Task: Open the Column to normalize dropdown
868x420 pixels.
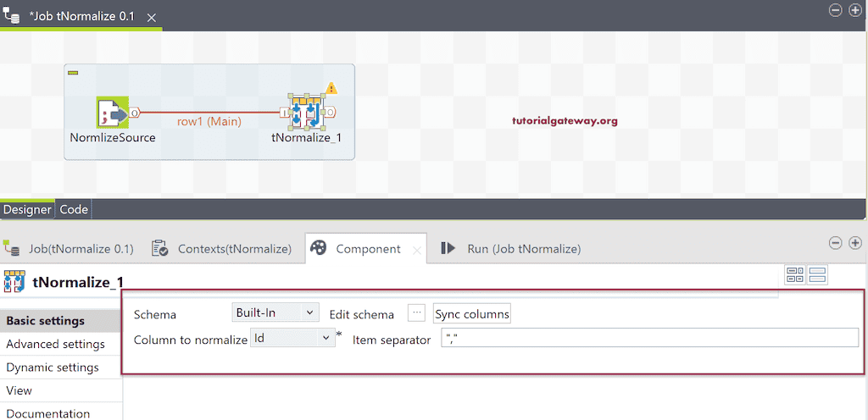Action: tap(292, 338)
